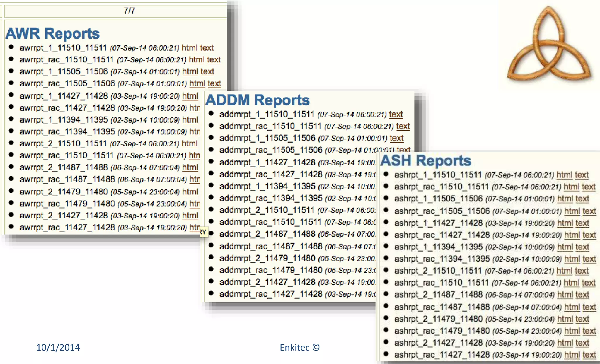The width and height of the screenshot is (600, 364).
Task: Open text link for ashrpt_rac_11394_11395
Action: [589, 259]
